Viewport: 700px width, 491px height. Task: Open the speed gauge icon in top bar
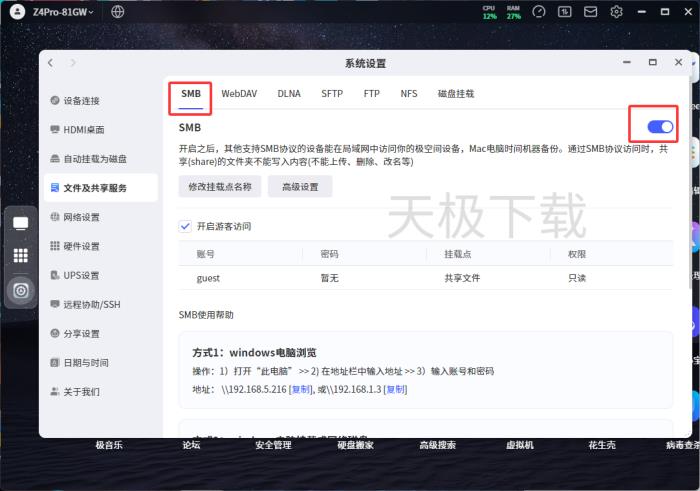pos(539,12)
